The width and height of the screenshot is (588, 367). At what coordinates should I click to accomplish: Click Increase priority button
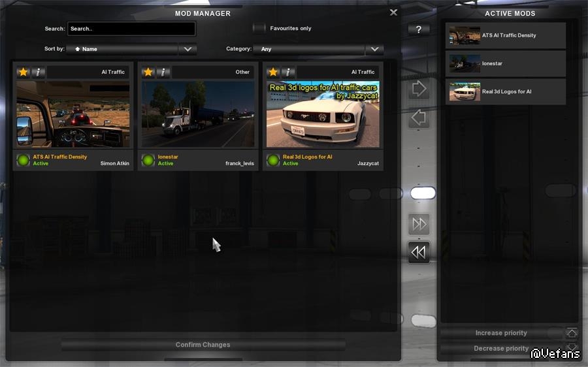click(x=501, y=333)
